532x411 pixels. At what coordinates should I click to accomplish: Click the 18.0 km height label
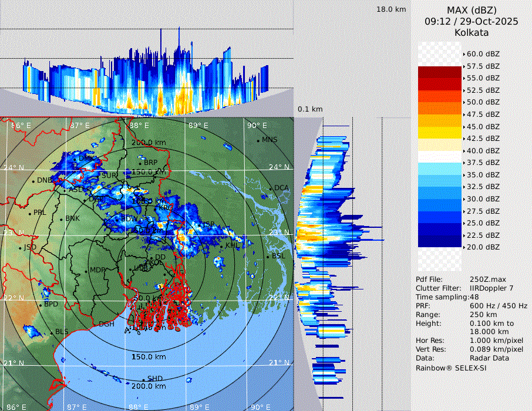click(391, 9)
